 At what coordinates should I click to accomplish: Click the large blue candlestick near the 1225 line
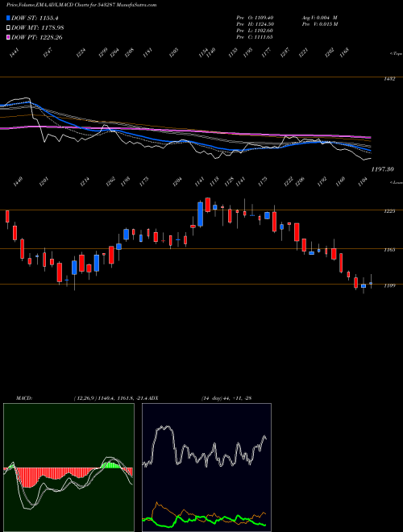[200, 214]
